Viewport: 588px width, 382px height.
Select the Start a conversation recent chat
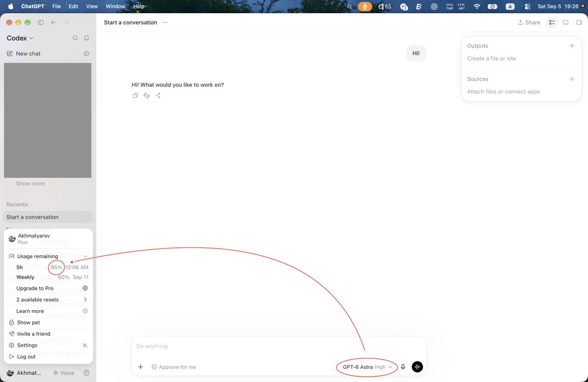48,217
